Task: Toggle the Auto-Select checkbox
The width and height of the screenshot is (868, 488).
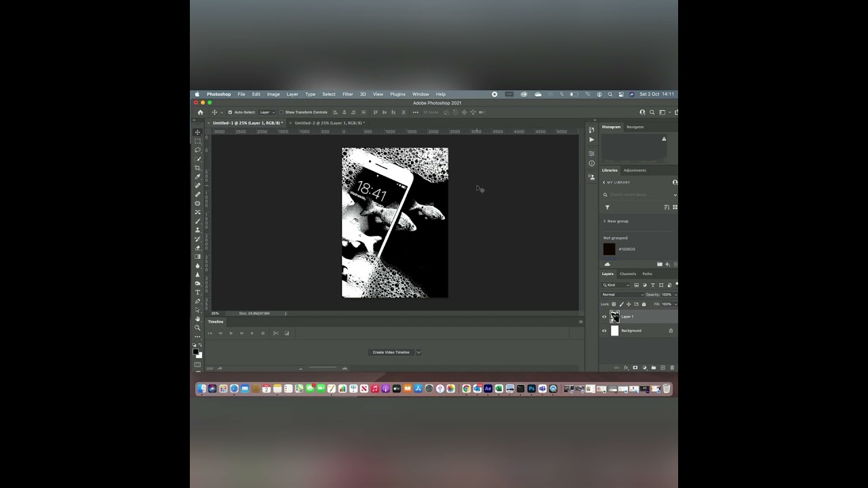Action: [230, 113]
